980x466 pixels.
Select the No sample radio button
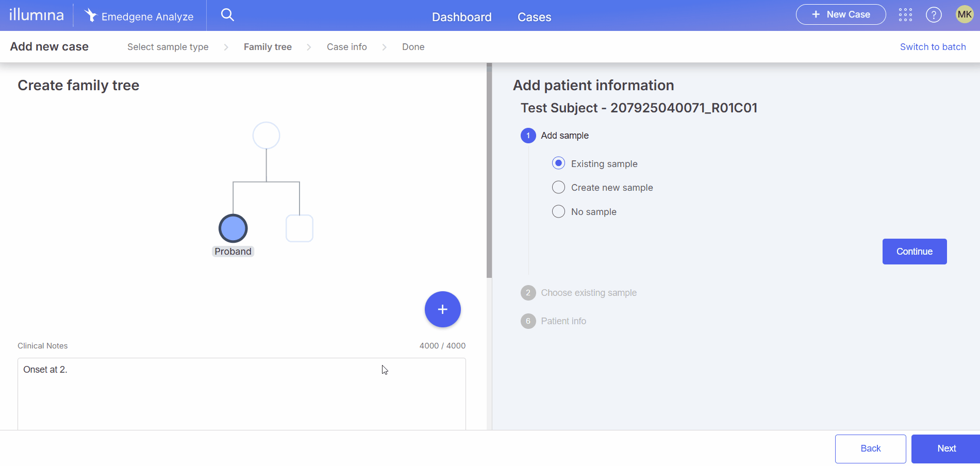558,212
